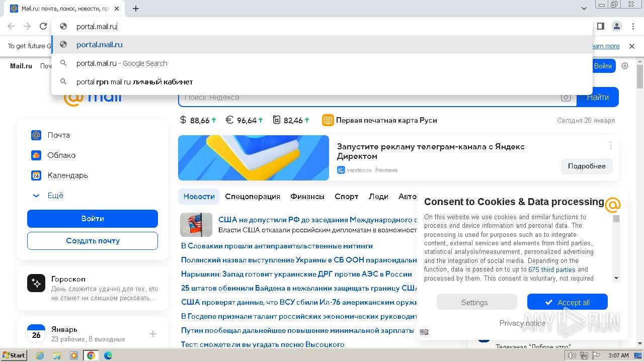Screen dimensions: 644x362
Task: Open the Chrome profile avatar icon
Action: 616,26
